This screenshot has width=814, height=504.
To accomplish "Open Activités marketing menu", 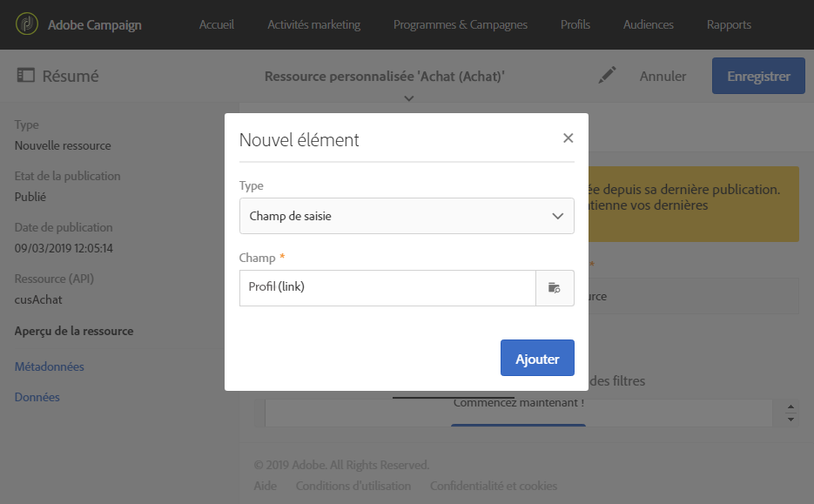I will pyautogui.click(x=313, y=24).
